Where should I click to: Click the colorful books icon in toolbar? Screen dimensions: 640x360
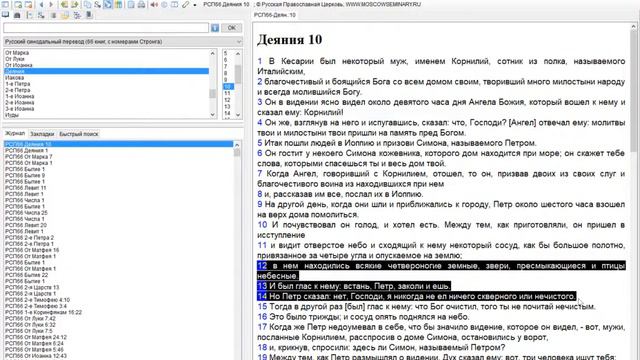click(118, 4)
